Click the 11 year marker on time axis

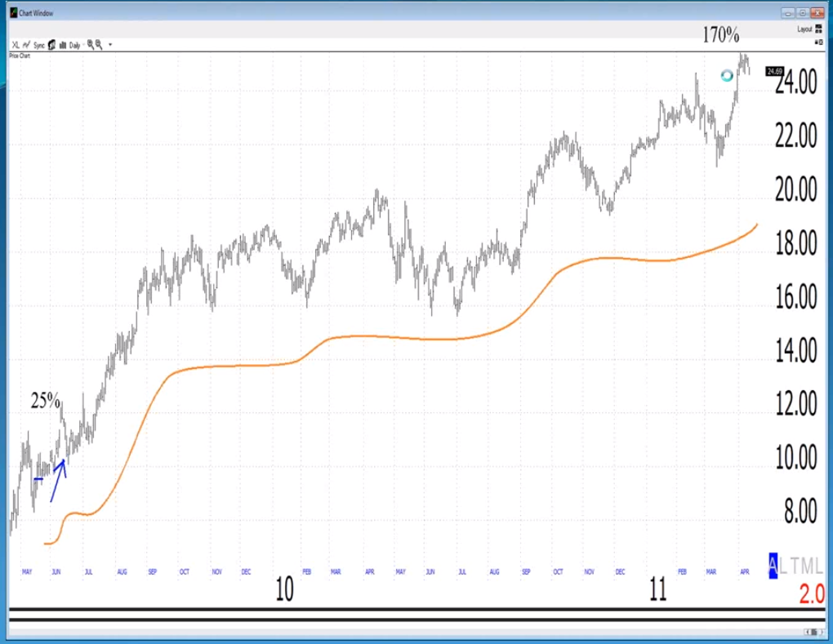click(x=657, y=589)
